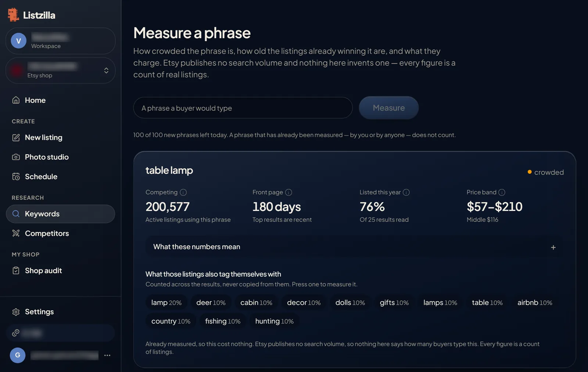The image size is (588, 372).
Task: Click the 200,577 competing count
Action: pos(168,207)
